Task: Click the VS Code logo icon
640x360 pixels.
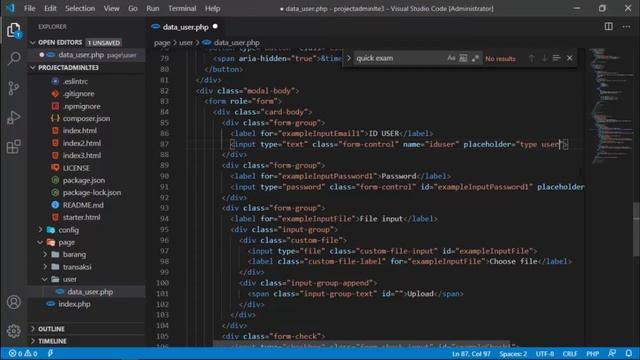Action: (x=10, y=8)
